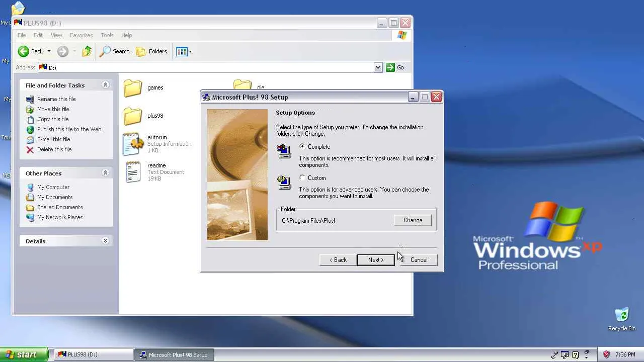Select the readme text document icon

click(x=133, y=172)
